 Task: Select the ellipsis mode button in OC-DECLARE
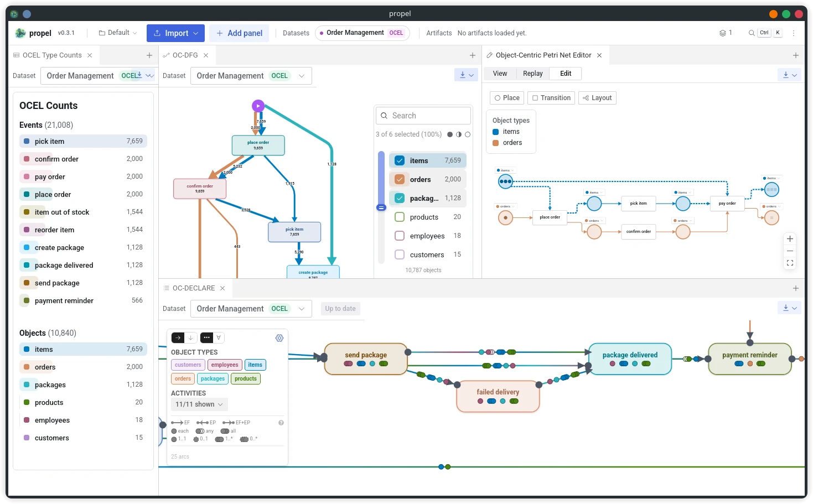click(x=206, y=337)
